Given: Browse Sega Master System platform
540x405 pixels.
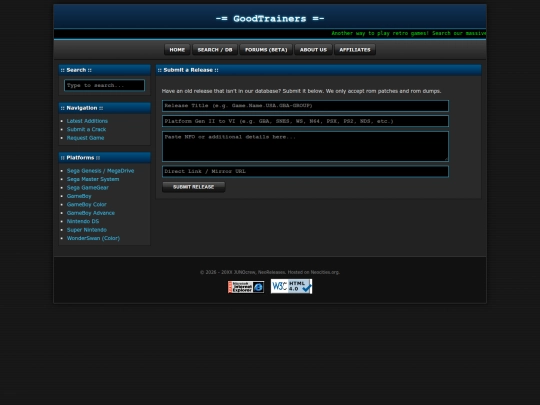Looking at the screenshot, I should (x=93, y=179).
